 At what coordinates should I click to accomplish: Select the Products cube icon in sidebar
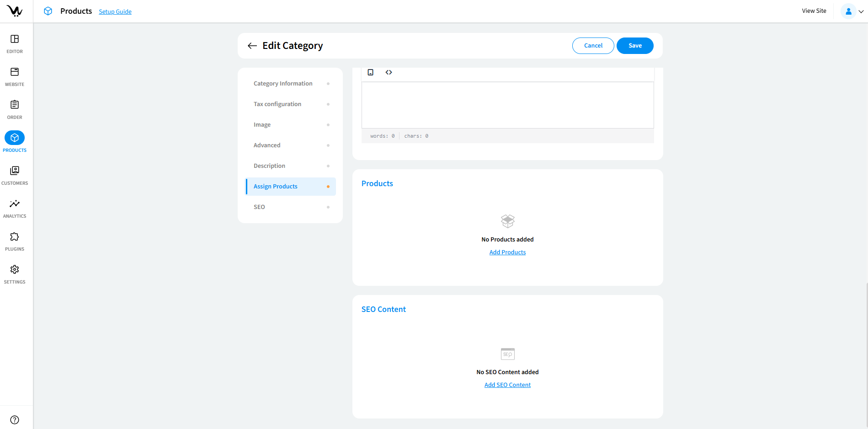click(x=15, y=138)
